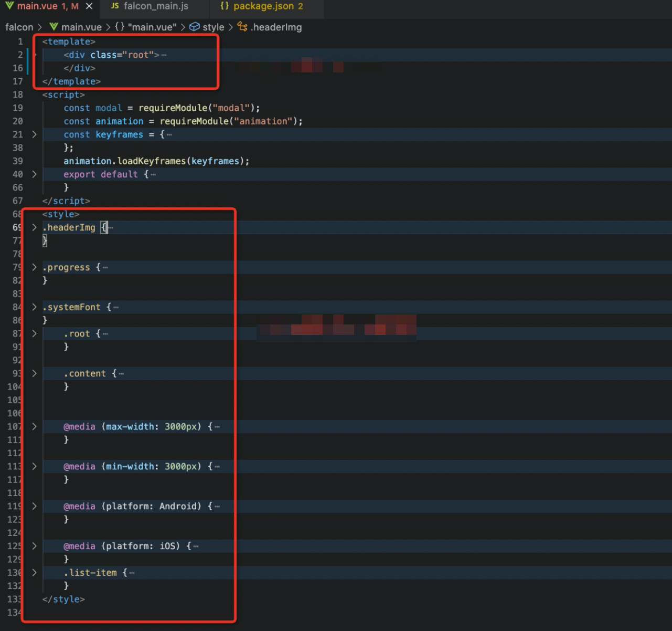Click the opening <template> tag on line 1
Viewport: 672px width, 631px height.
(x=69, y=41)
